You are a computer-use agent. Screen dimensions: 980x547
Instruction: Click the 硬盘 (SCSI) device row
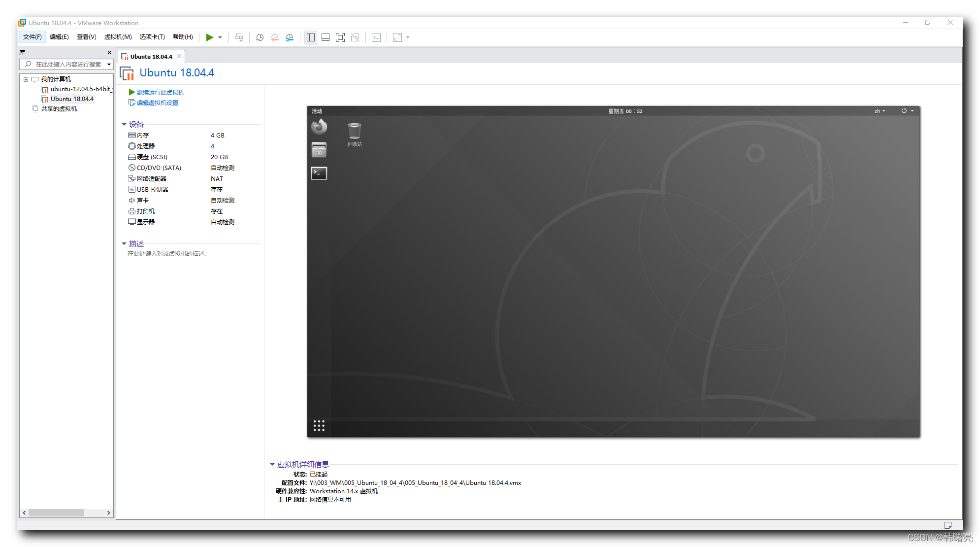click(x=193, y=157)
